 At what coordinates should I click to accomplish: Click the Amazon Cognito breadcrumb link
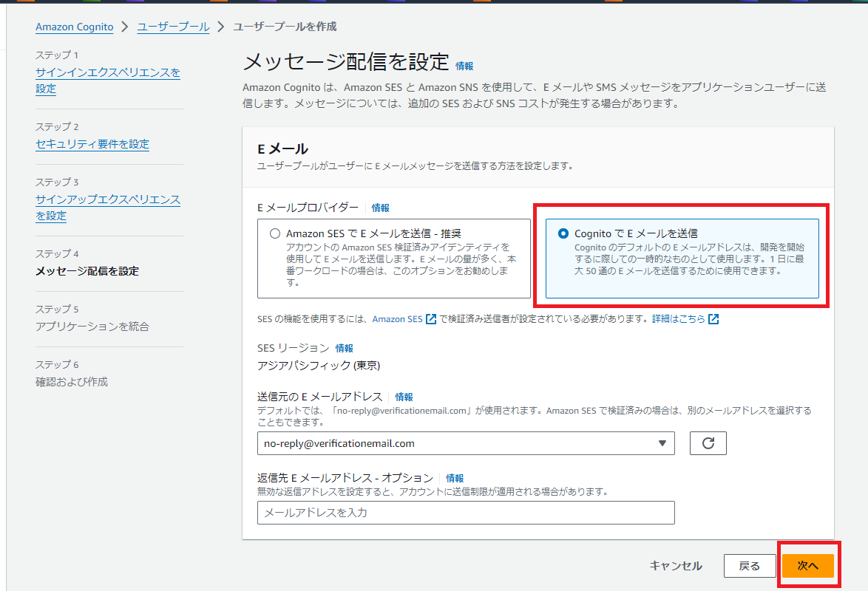coord(74,27)
